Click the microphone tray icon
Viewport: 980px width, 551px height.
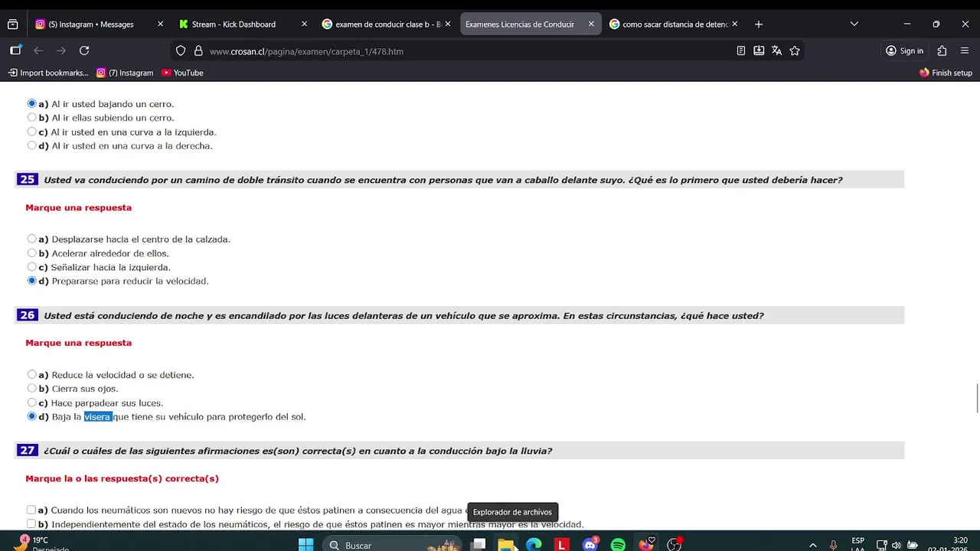[x=833, y=546]
